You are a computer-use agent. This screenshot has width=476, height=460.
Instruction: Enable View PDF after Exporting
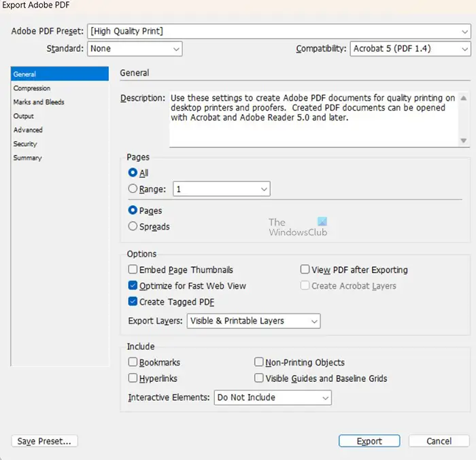click(x=305, y=270)
